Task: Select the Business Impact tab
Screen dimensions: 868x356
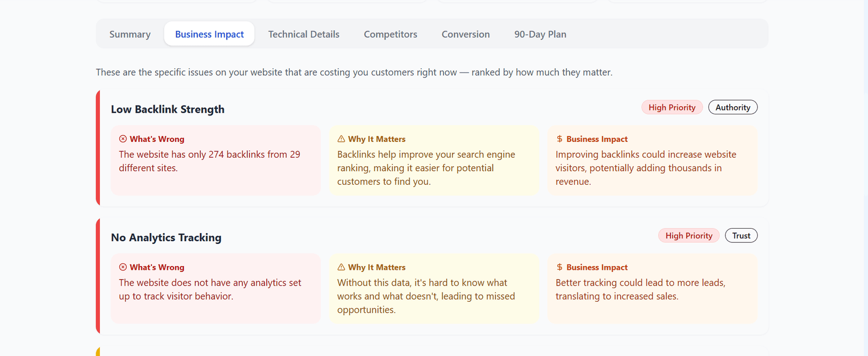Action: (209, 34)
